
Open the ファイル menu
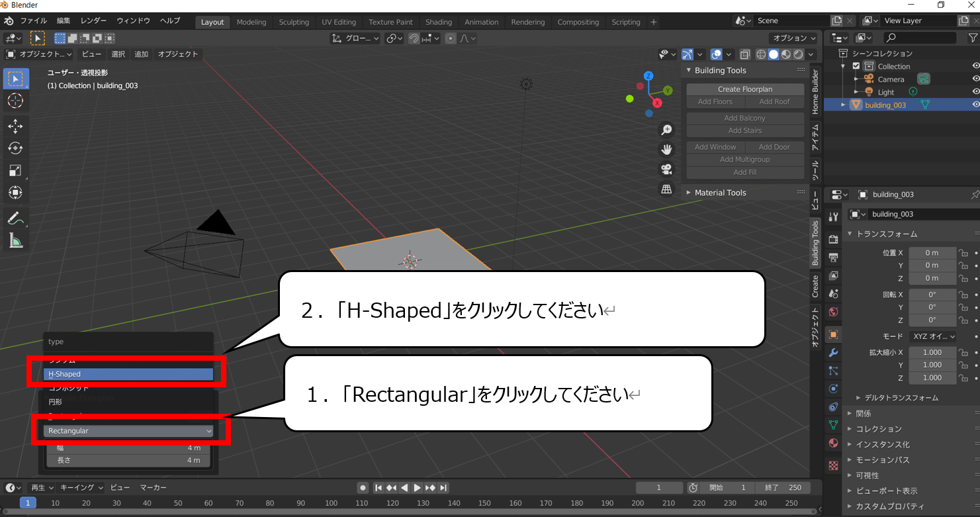click(x=33, y=21)
